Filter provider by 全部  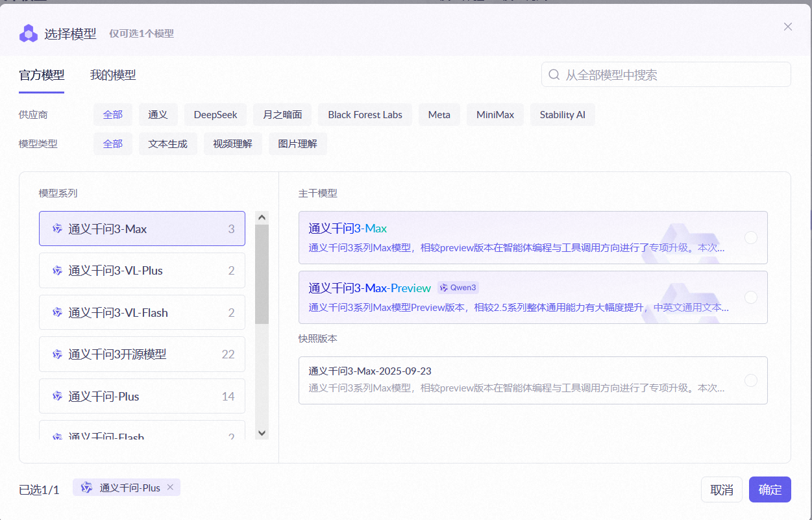[x=113, y=115]
